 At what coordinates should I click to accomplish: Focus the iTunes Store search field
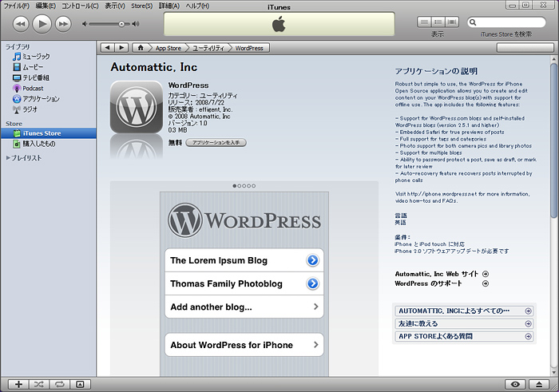[x=506, y=22]
